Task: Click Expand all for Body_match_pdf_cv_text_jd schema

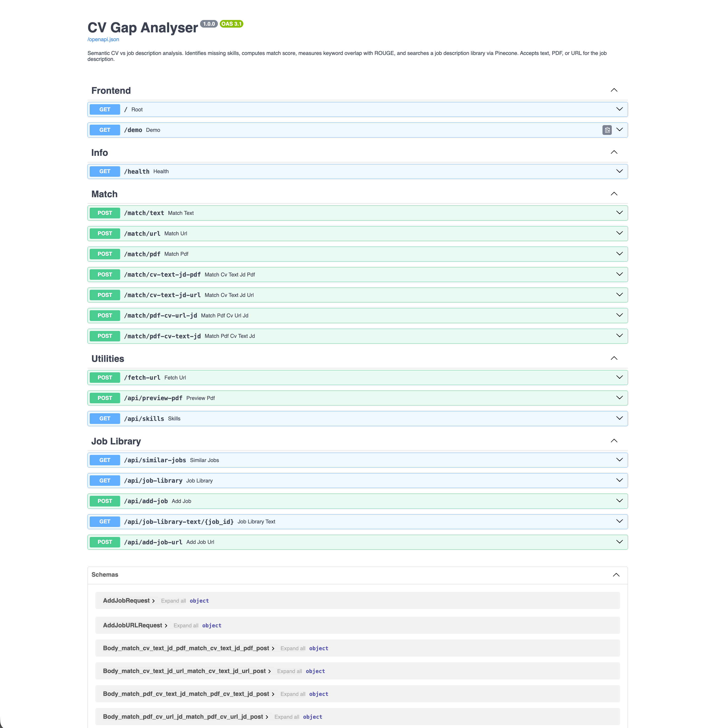Action: click(x=293, y=694)
